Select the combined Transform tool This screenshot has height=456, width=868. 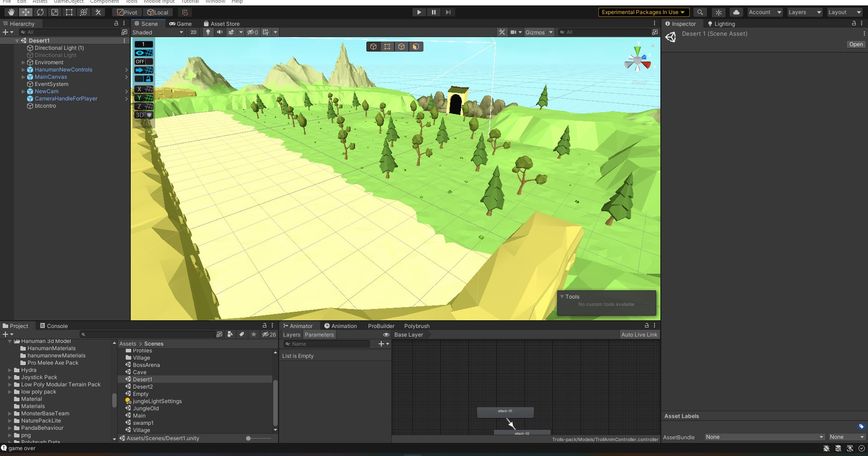[x=84, y=12]
